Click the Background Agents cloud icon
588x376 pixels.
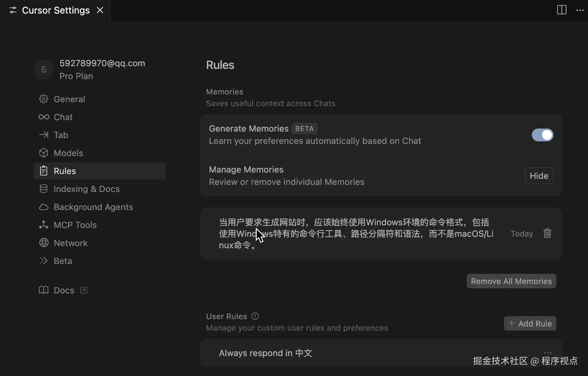(x=44, y=207)
